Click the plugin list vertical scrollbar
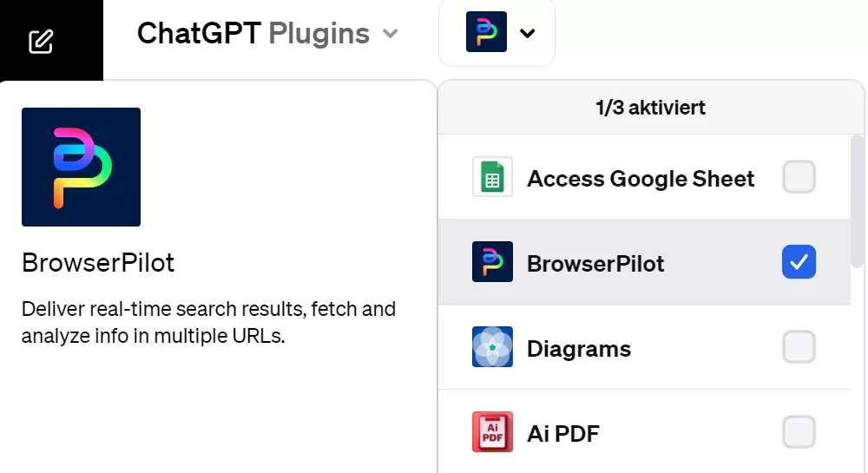Viewport: 868px width, 473px height. [857, 201]
